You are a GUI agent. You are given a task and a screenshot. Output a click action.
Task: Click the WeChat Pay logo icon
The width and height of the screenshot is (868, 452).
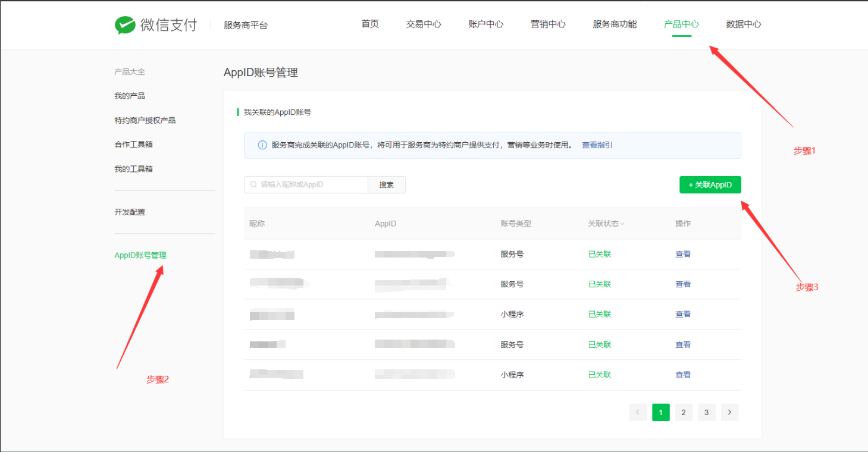coord(125,25)
